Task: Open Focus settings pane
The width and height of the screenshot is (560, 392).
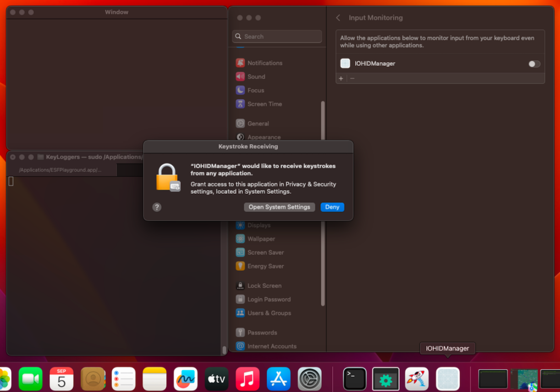Action: coord(255,90)
